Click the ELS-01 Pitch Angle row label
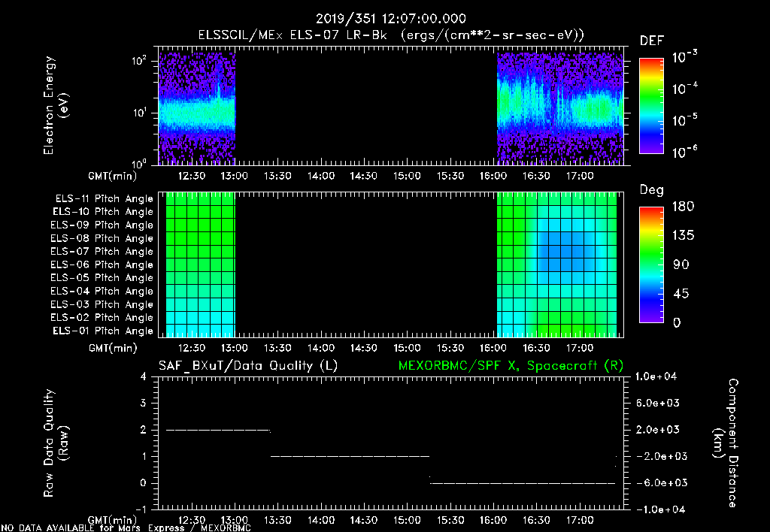Image resolution: width=770 pixels, height=532 pixels. pyautogui.click(x=103, y=331)
